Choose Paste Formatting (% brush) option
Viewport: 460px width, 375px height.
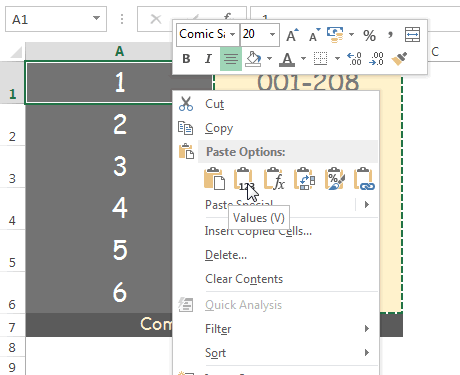click(x=334, y=179)
